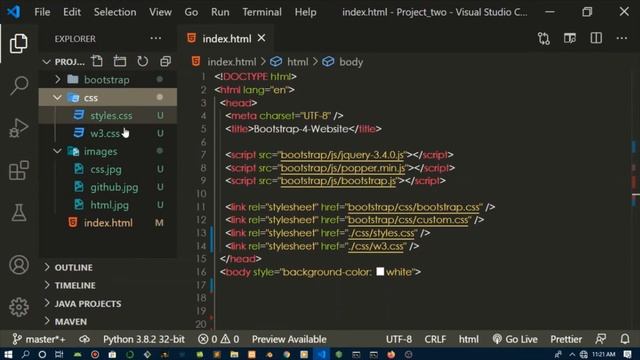Open index.html in Explorer tree
The width and height of the screenshot is (640, 360).
[108, 223]
